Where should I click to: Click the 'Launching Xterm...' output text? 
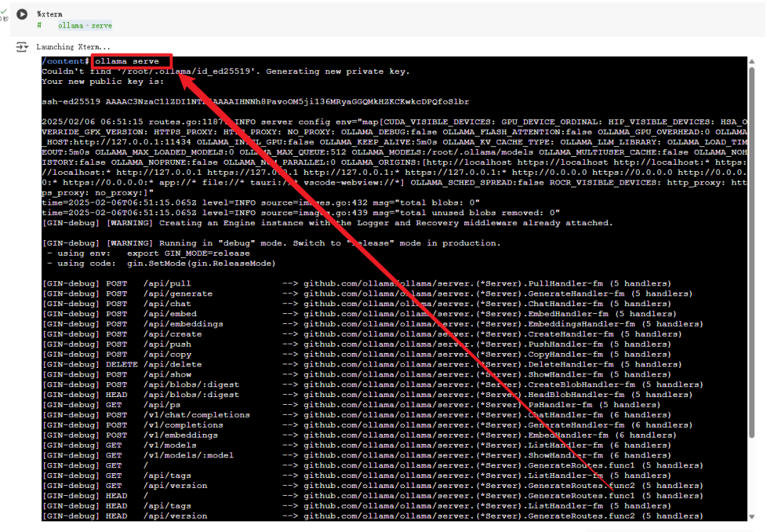click(73, 47)
